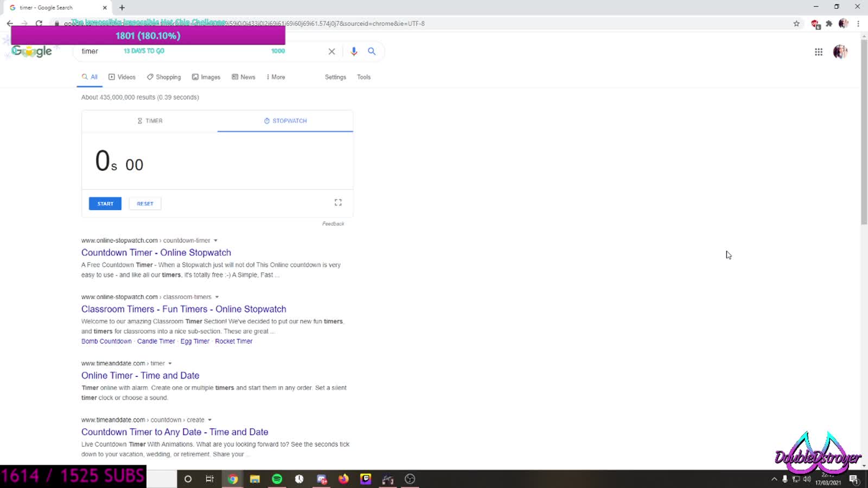868x488 pixels.
Task: Clear the search box with X icon
Action: tap(331, 52)
